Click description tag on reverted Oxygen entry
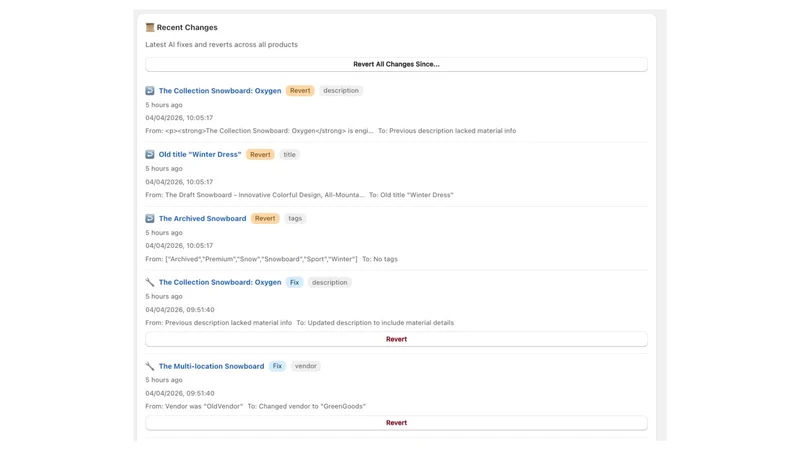800x450 pixels. click(341, 91)
